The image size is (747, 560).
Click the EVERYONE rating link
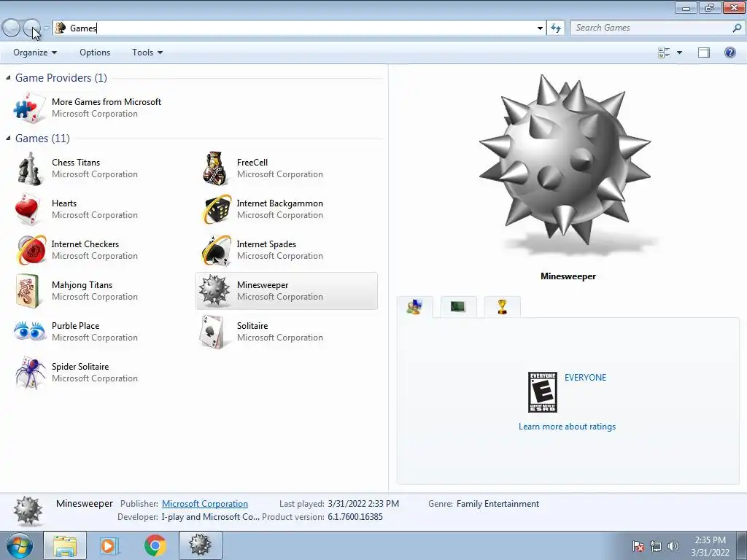coord(585,377)
